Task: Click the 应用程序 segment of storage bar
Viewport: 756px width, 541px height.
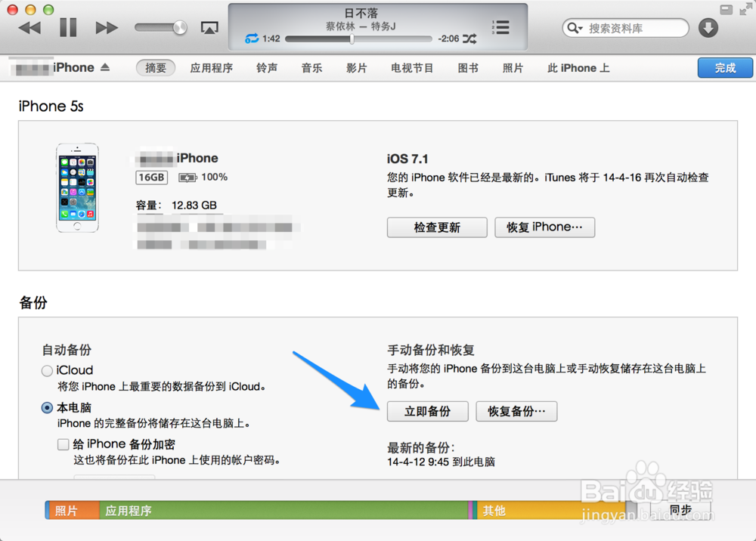Action: coord(283,510)
